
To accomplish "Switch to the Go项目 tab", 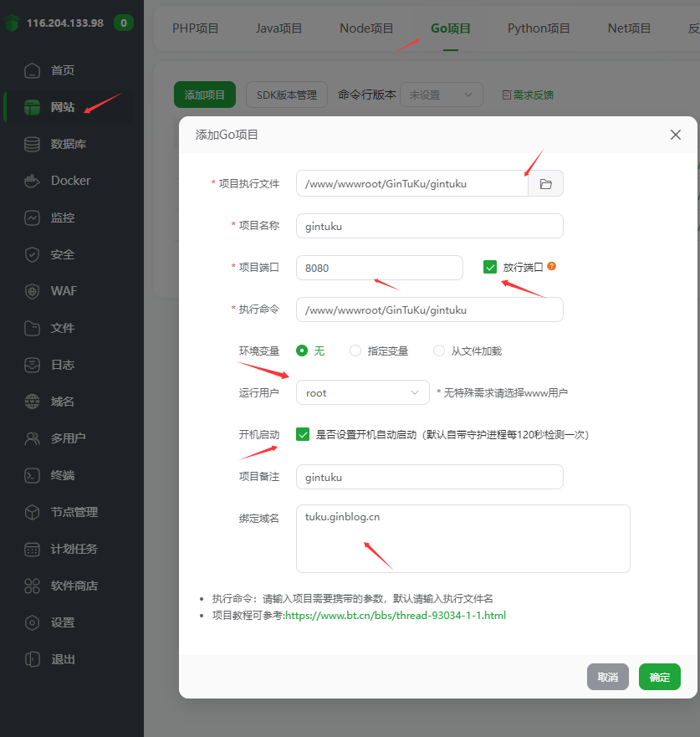I will pyautogui.click(x=451, y=28).
